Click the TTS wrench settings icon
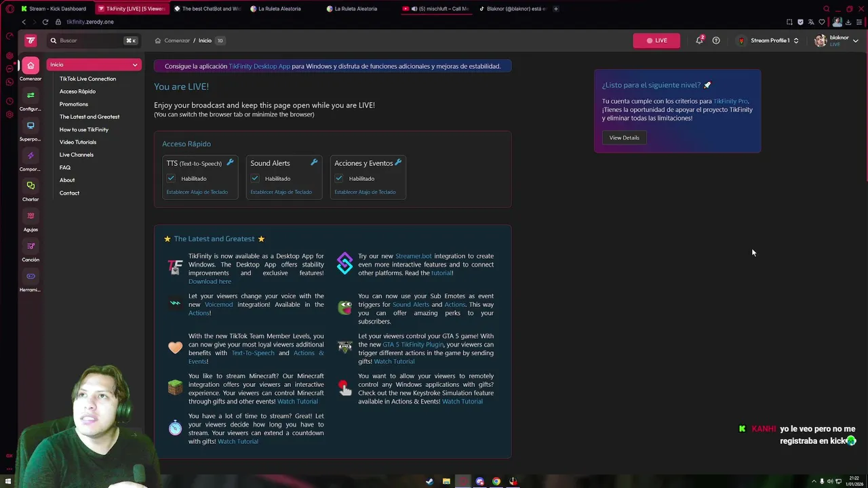 tap(230, 162)
